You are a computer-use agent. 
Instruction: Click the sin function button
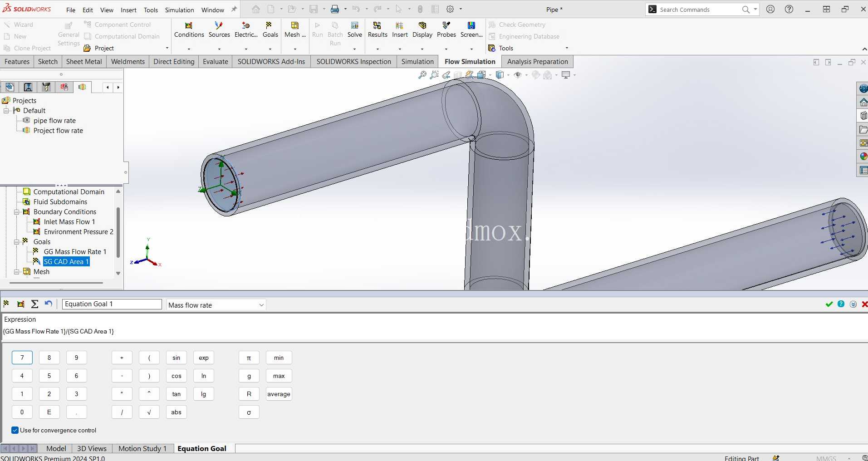pyautogui.click(x=176, y=358)
